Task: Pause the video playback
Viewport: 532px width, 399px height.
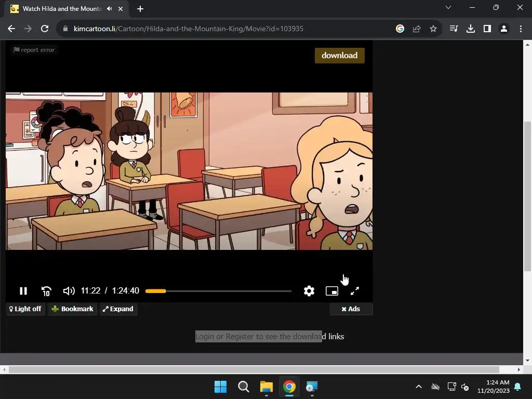Action: (23, 291)
